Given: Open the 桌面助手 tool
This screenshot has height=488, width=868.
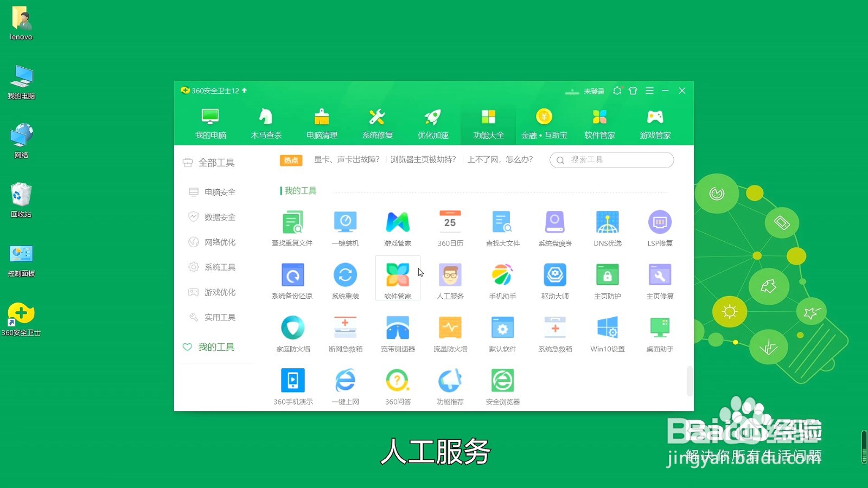Looking at the screenshot, I should pyautogui.click(x=660, y=334).
